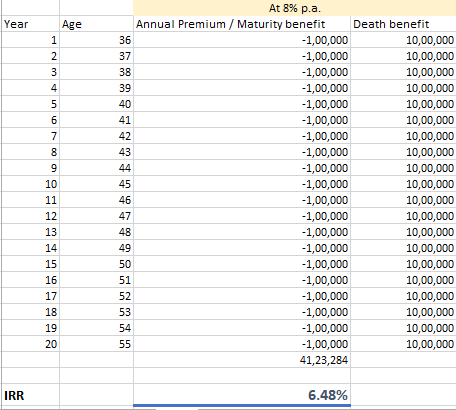Click the Age 36 cell
This screenshot has width=456, height=410.
pos(96,40)
